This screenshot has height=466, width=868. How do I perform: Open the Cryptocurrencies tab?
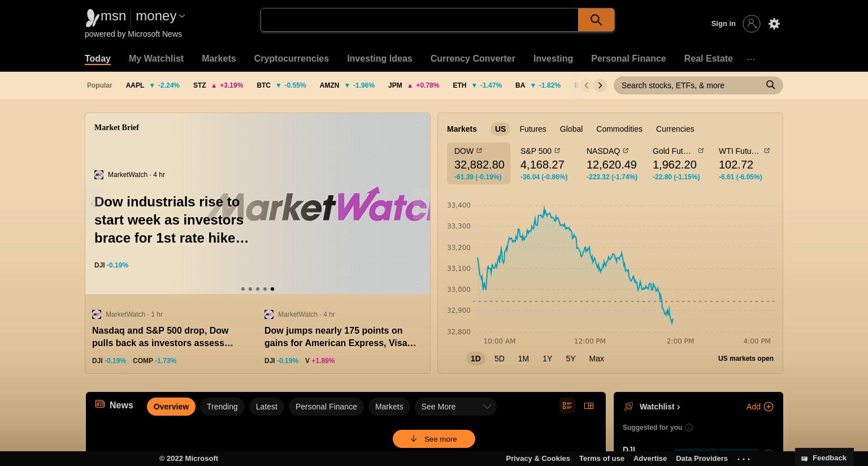291,59
